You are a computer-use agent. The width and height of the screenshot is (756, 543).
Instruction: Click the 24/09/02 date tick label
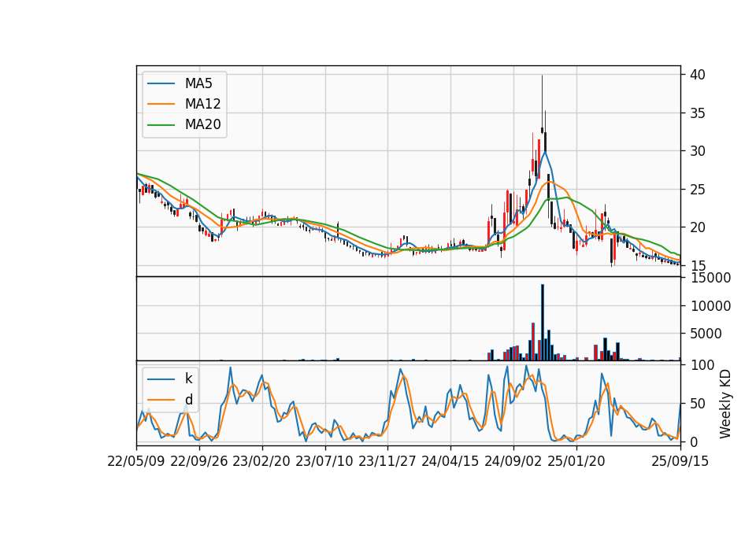pos(513,461)
